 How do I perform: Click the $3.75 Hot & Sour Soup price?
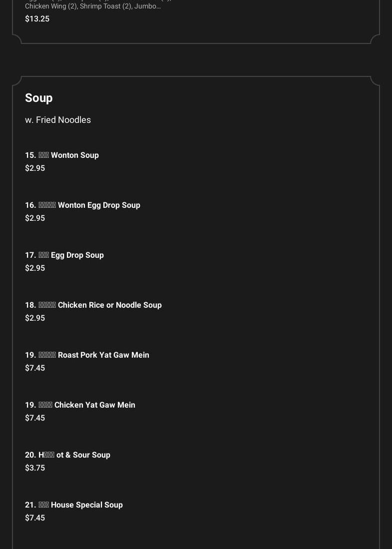click(35, 468)
